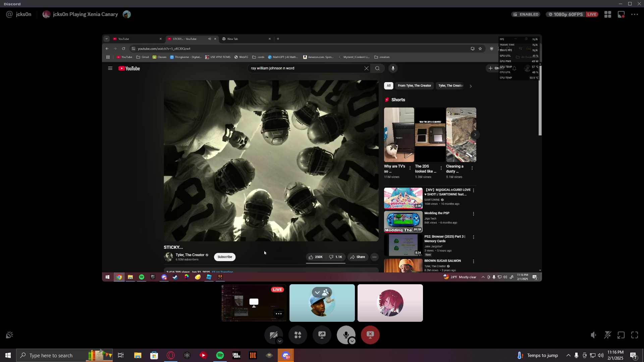The width and height of the screenshot is (644, 362).
Task: Toggle the camera on in call controls
Action: point(273,335)
